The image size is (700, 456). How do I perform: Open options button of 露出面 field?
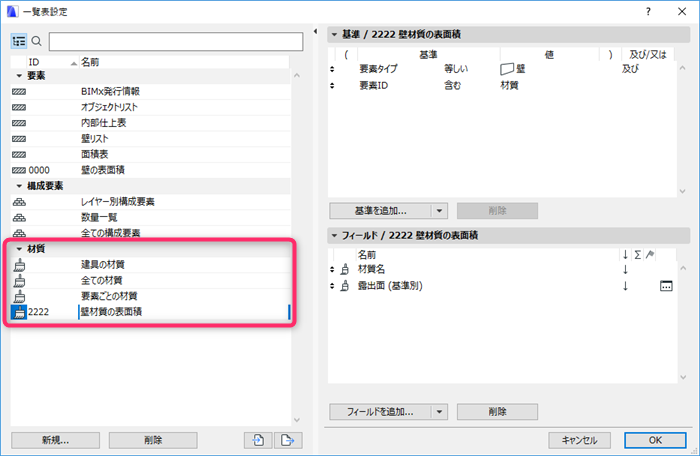pos(666,286)
